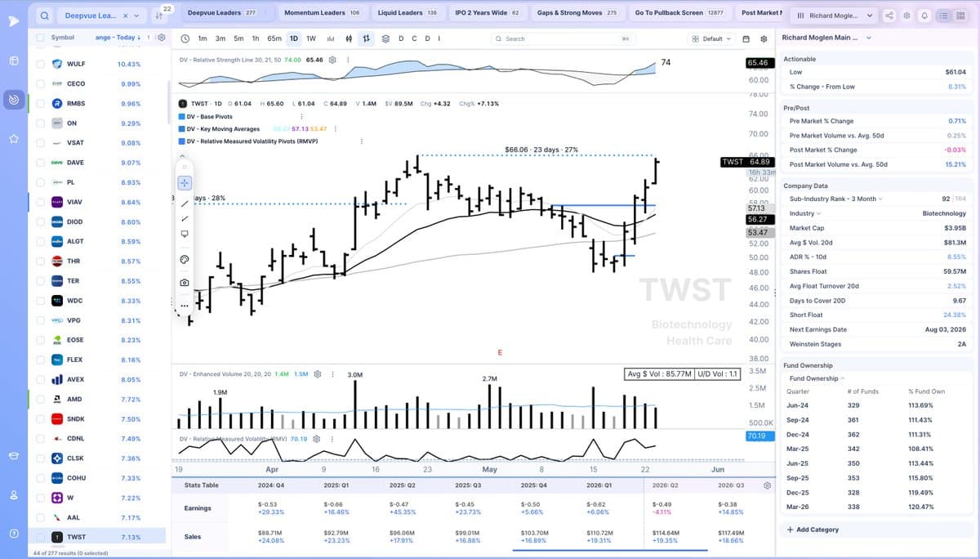
Task: Check the DAVE row checkbox
Action: (40, 163)
